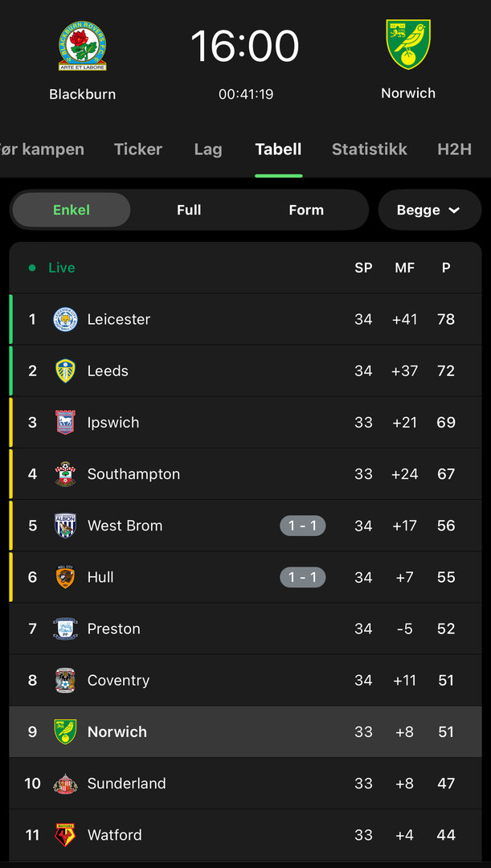491x868 pixels.
Task: Expand home/away filter via chevron arrow
Action: (x=454, y=211)
